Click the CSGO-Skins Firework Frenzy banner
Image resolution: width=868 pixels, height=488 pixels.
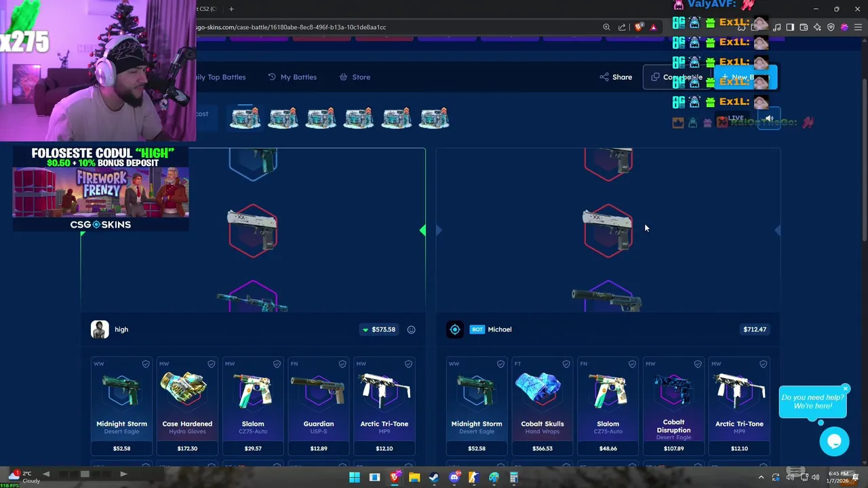pyautogui.click(x=100, y=188)
